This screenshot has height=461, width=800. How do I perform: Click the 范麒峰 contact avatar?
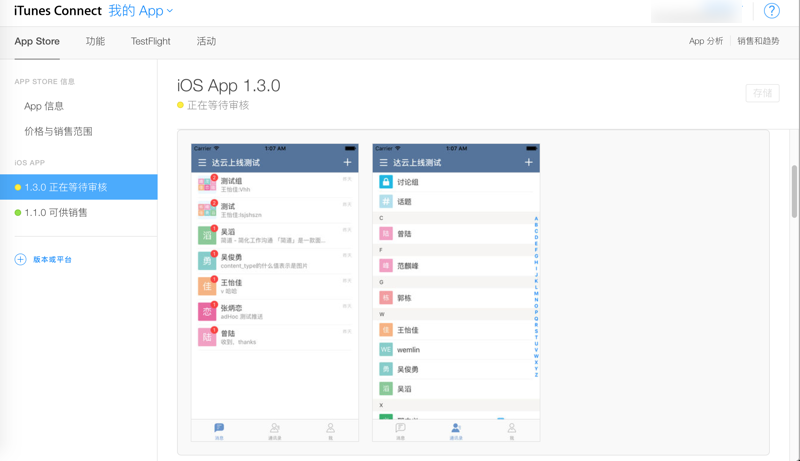[386, 266]
